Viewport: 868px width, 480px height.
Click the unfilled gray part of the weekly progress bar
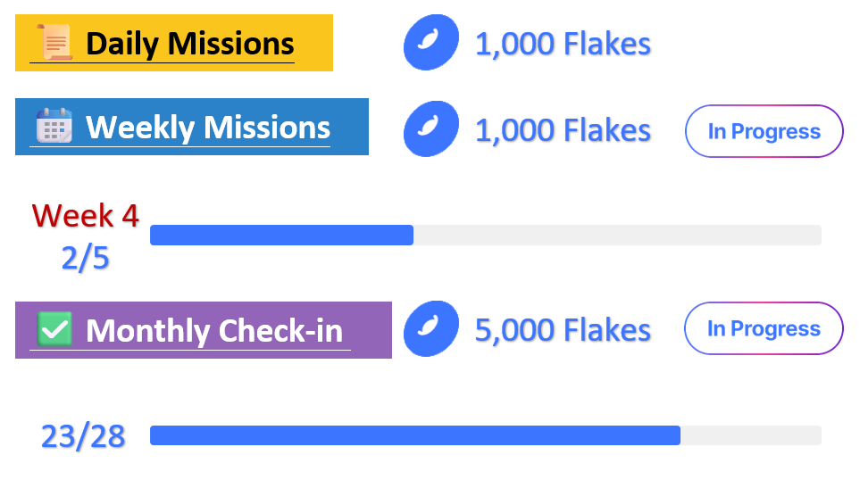click(x=616, y=236)
